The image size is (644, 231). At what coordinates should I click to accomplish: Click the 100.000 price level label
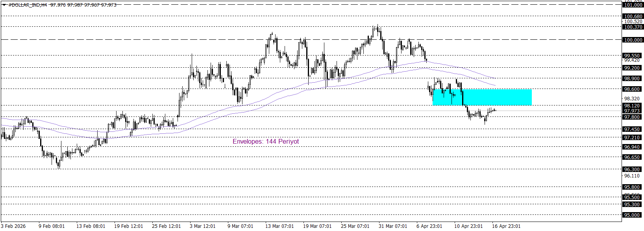pyautogui.click(x=633, y=40)
